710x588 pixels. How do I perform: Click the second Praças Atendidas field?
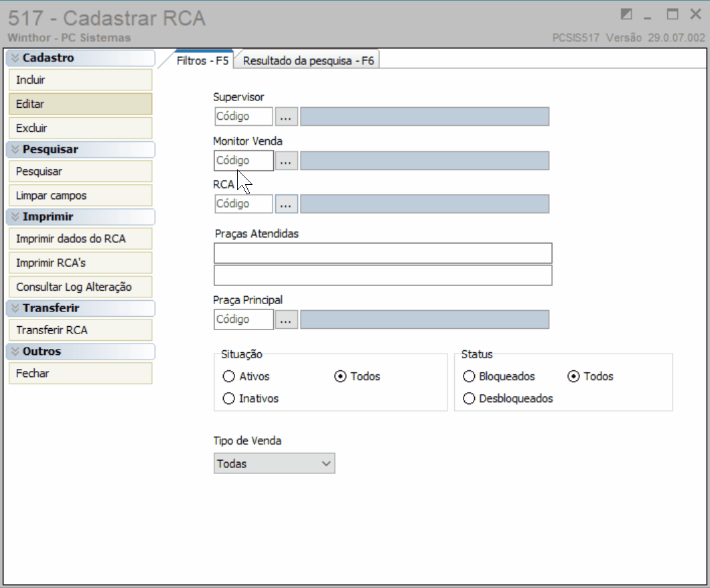coord(383,275)
